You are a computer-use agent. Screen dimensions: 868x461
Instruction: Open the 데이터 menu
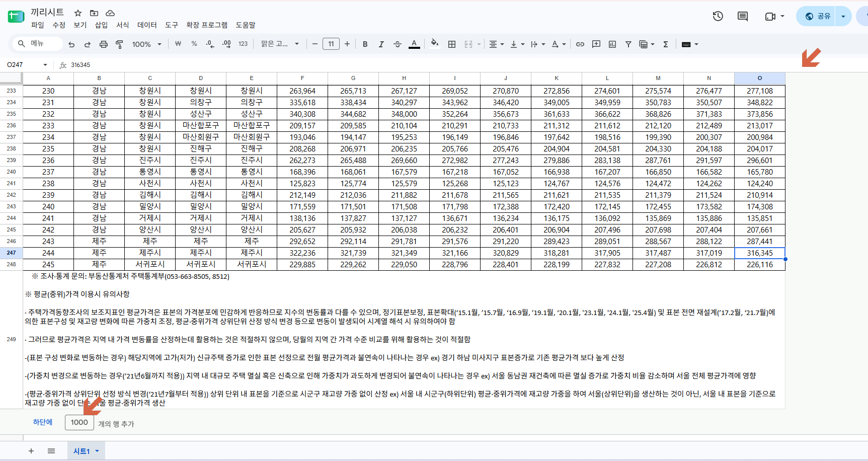147,25
